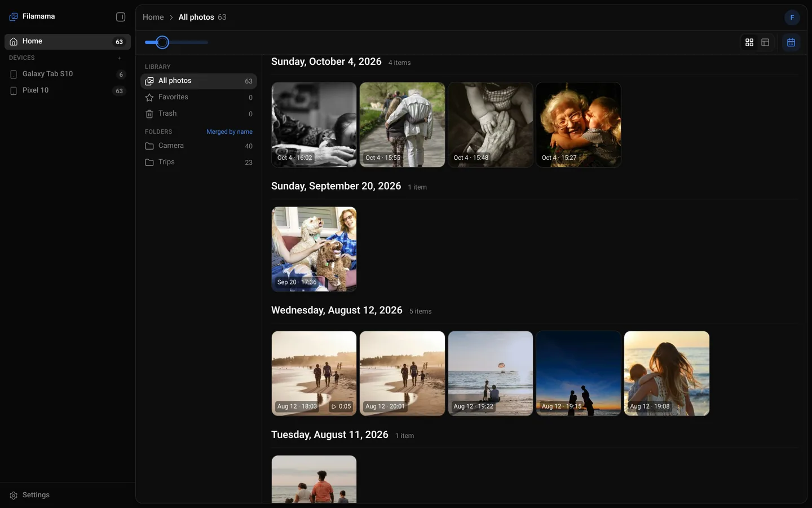Open photo Oct 4 15:55
Screen dimensions: 812x508
coord(402,125)
